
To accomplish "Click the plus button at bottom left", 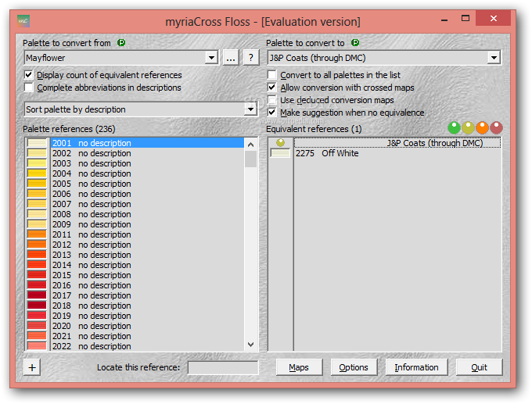I will click(32, 367).
